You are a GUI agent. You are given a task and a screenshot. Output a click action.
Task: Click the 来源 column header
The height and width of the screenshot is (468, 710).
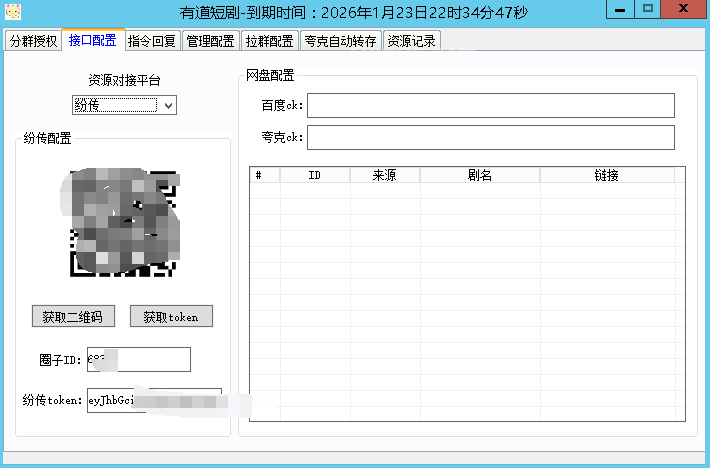point(385,175)
